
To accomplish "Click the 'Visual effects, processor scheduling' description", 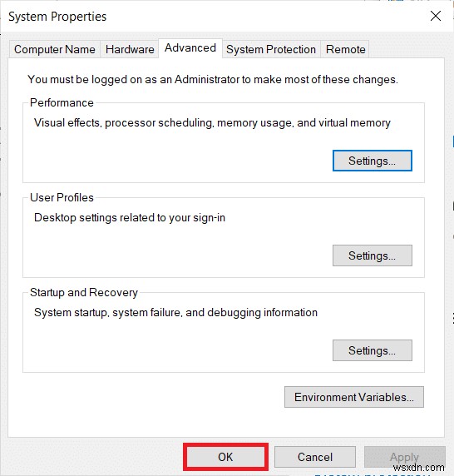I will [x=212, y=123].
